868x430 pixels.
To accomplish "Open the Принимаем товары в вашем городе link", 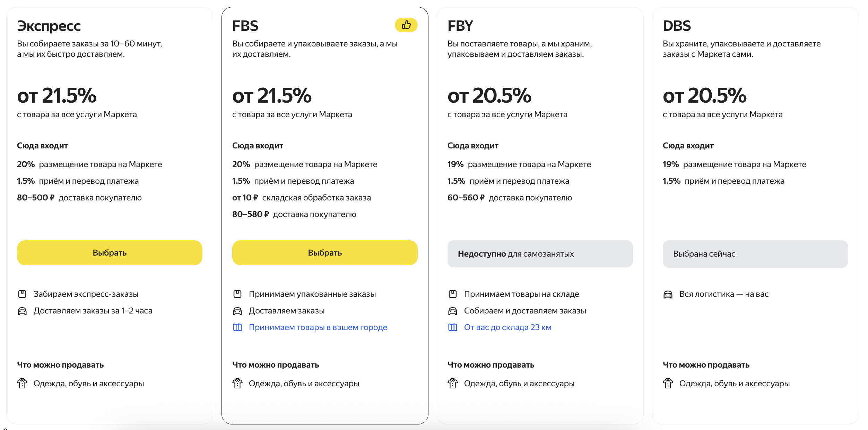I will [318, 327].
